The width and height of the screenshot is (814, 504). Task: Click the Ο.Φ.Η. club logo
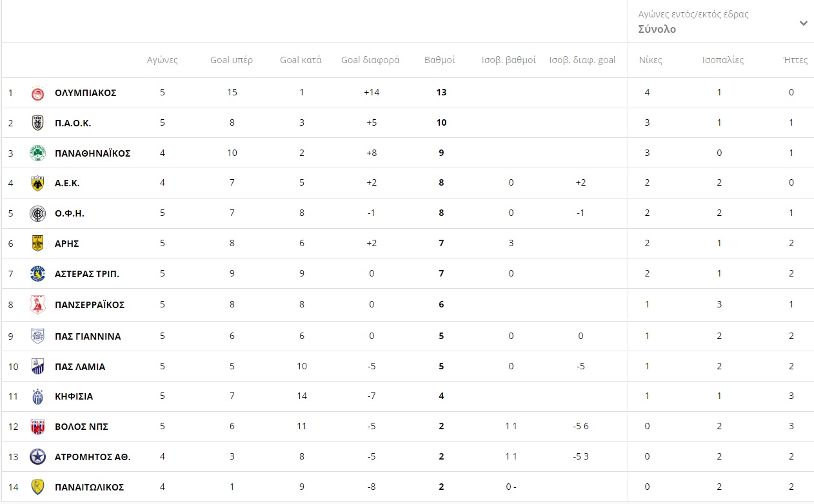pos(38,213)
